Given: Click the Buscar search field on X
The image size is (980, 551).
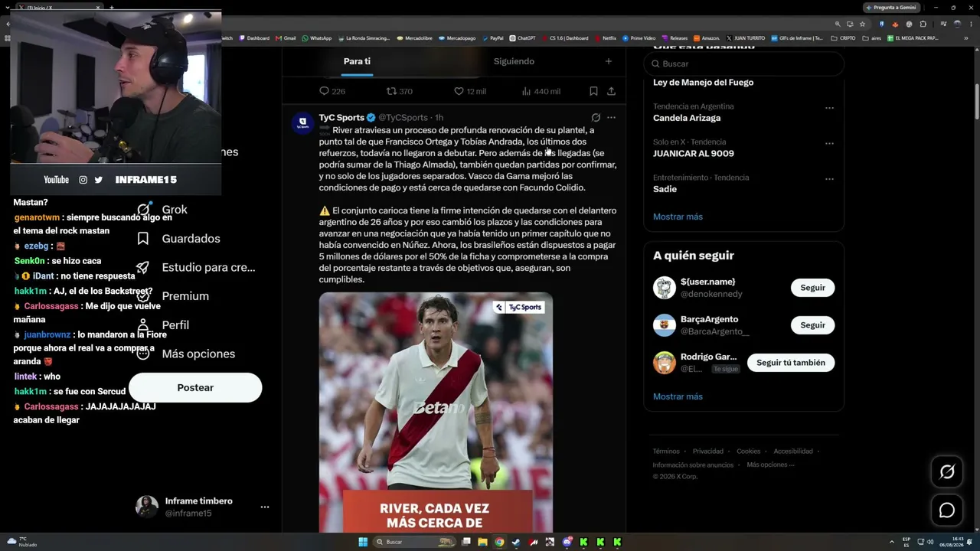Looking at the screenshot, I should coord(743,64).
